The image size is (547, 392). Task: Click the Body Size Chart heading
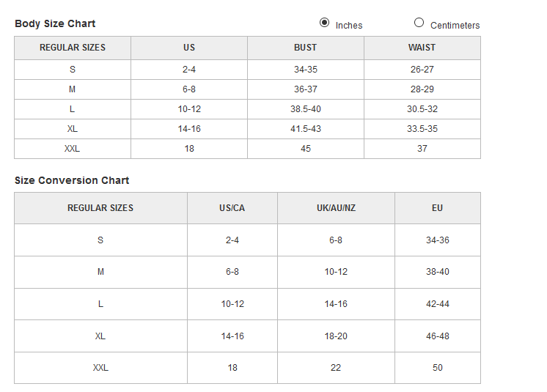tap(55, 23)
